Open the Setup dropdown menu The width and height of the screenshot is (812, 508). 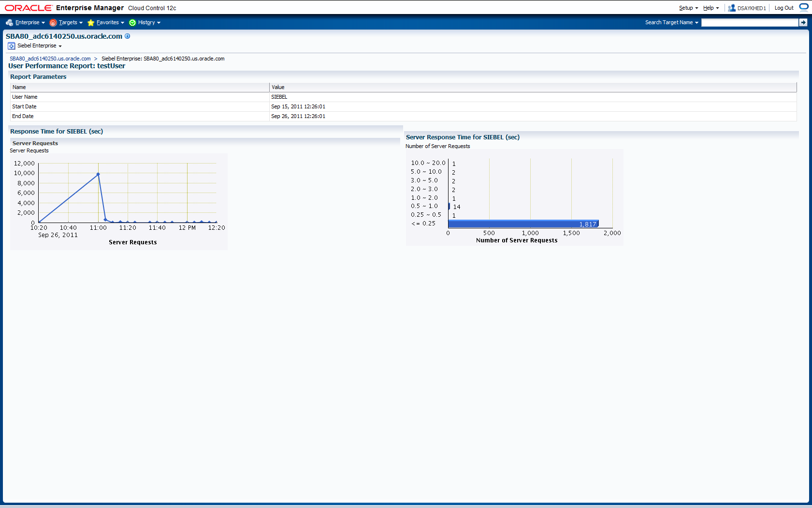(688, 8)
